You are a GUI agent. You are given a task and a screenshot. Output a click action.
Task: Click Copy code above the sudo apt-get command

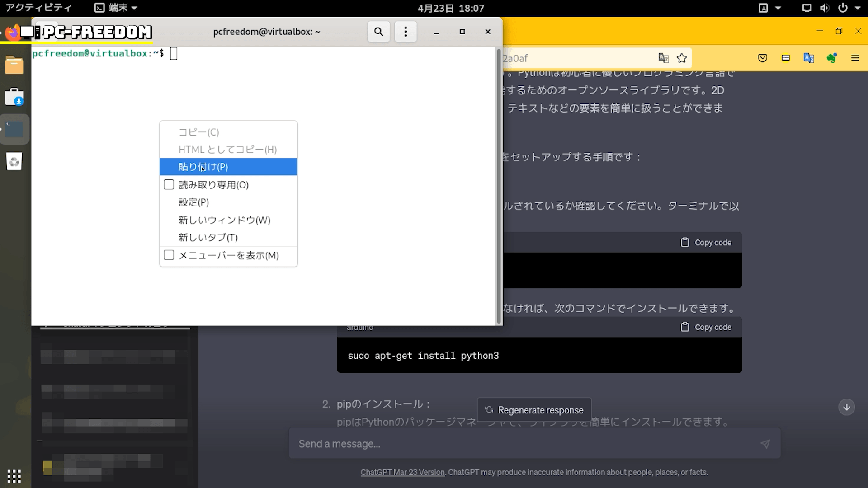click(x=706, y=327)
